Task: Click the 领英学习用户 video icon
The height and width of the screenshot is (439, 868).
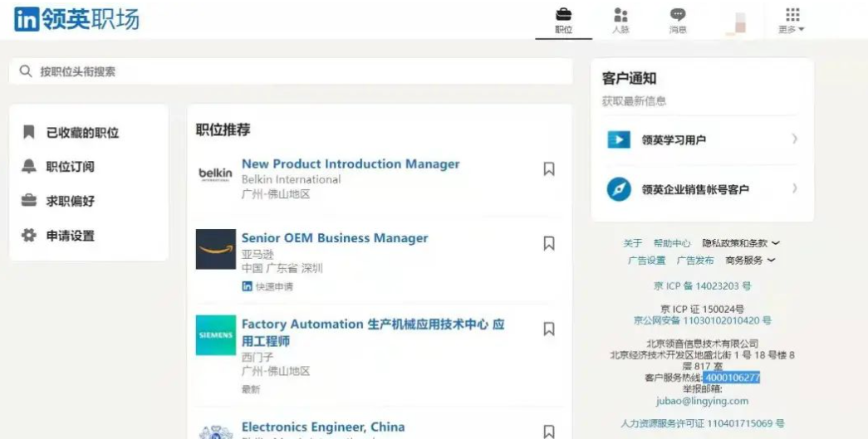Action: click(619, 139)
